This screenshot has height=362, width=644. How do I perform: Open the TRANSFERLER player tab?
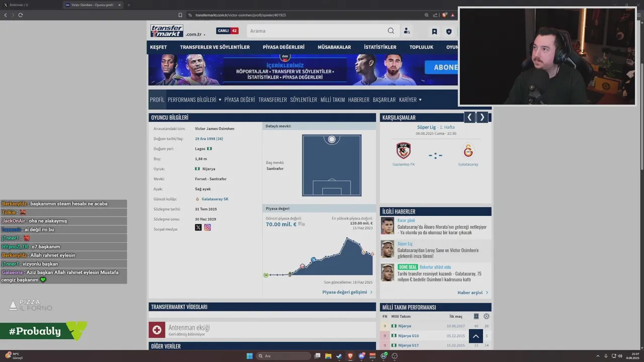pyautogui.click(x=272, y=100)
